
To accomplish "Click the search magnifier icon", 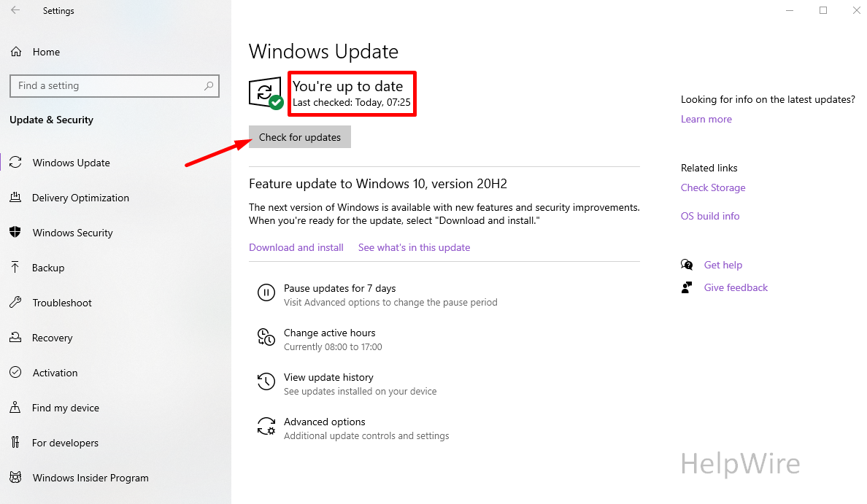I will click(x=209, y=85).
